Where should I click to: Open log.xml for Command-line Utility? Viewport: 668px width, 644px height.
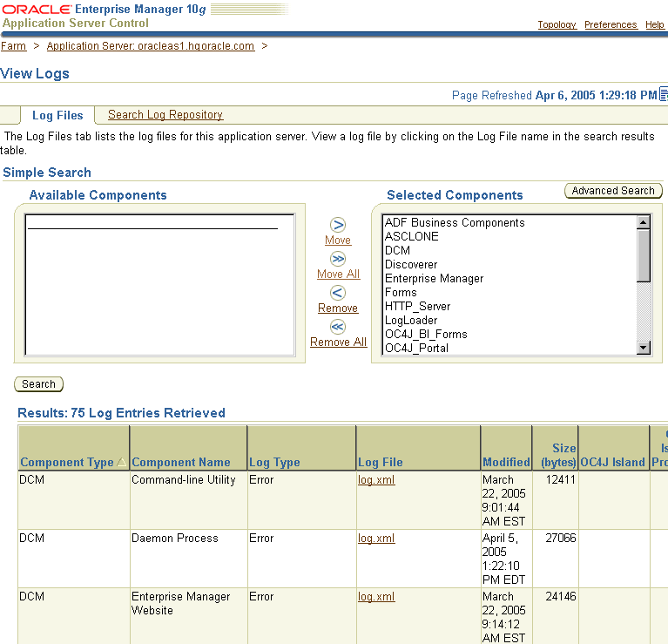pos(376,480)
